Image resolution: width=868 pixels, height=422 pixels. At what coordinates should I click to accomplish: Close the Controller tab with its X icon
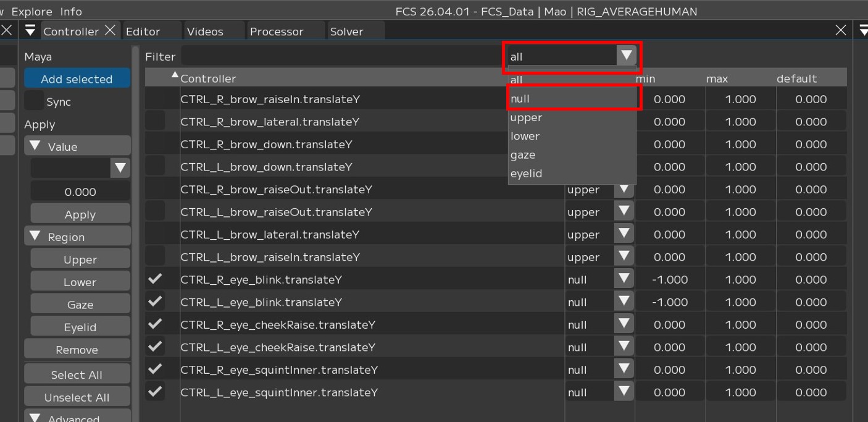click(111, 30)
